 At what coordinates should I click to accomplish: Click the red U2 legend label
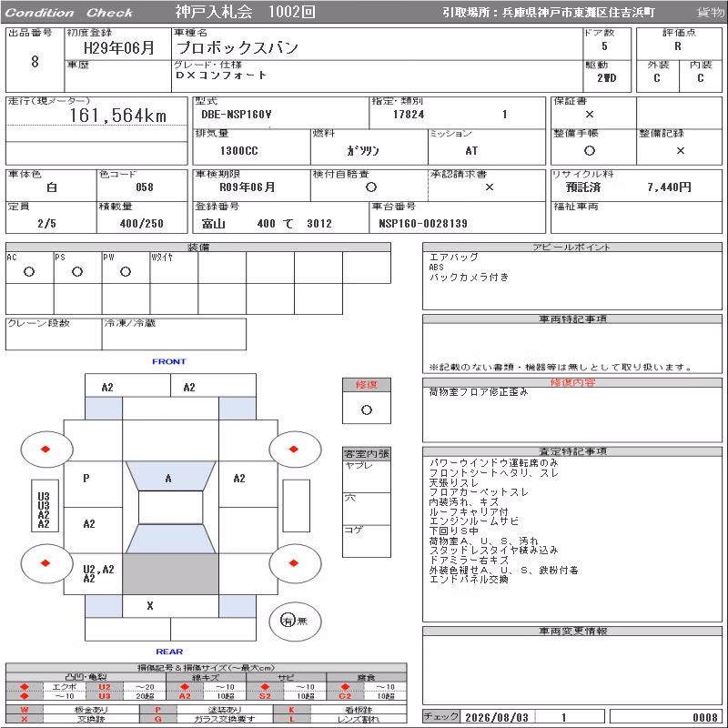[105, 687]
